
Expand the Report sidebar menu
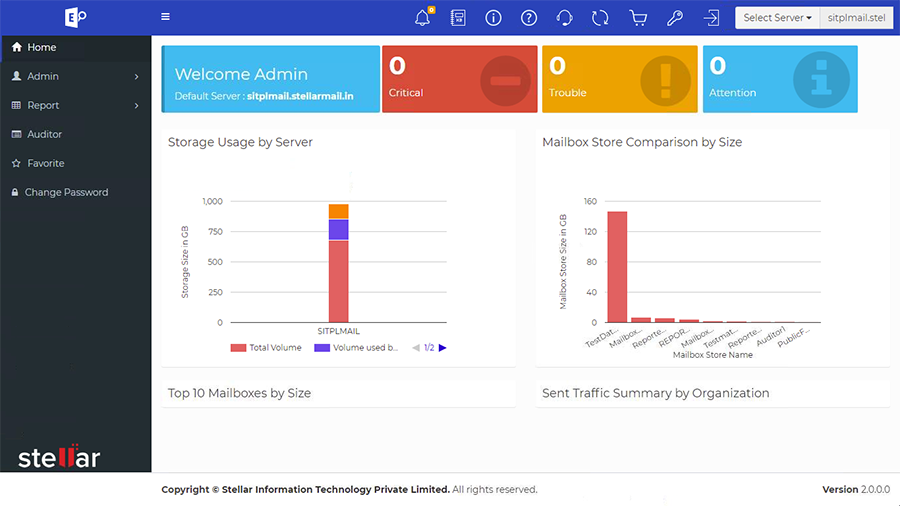coord(75,105)
